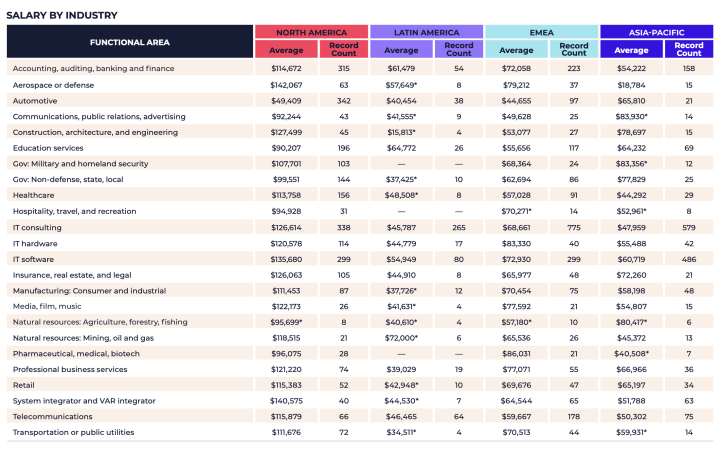
Task: Click the Asia-Pacific $83,930* average cell
Action: tap(632, 116)
